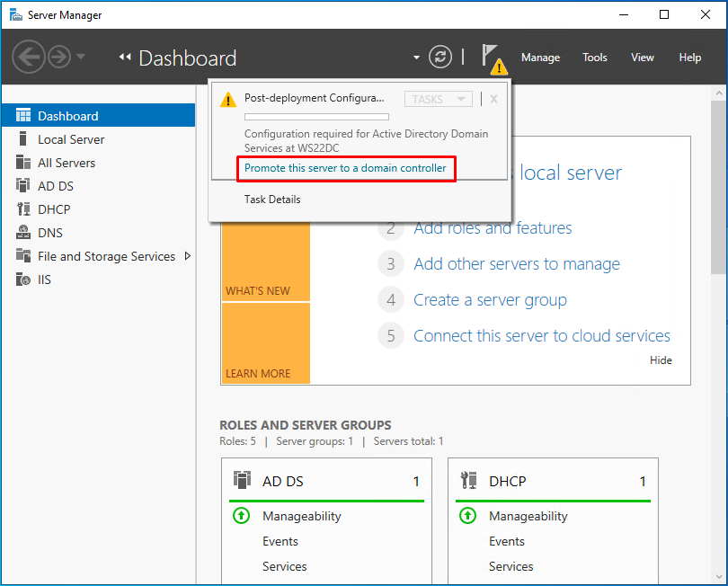Click DHCP Manageability green status icon
This screenshot has height=586, width=728.
(467, 515)
